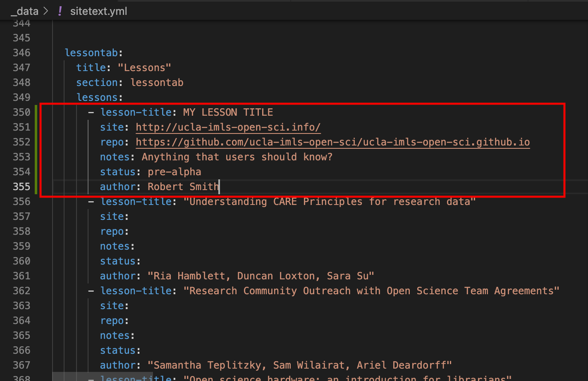Click the empty repo key on line 358
Viewport: 588px width, 381px height.
(112, 231)
